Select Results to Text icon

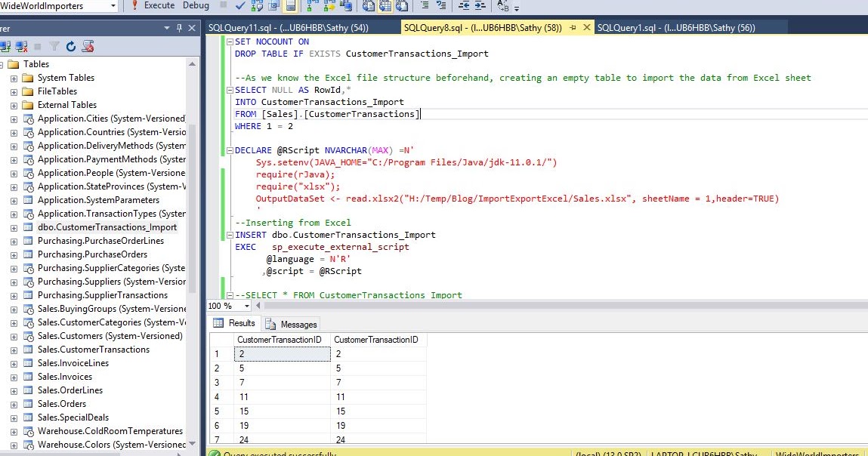point(368,5)
